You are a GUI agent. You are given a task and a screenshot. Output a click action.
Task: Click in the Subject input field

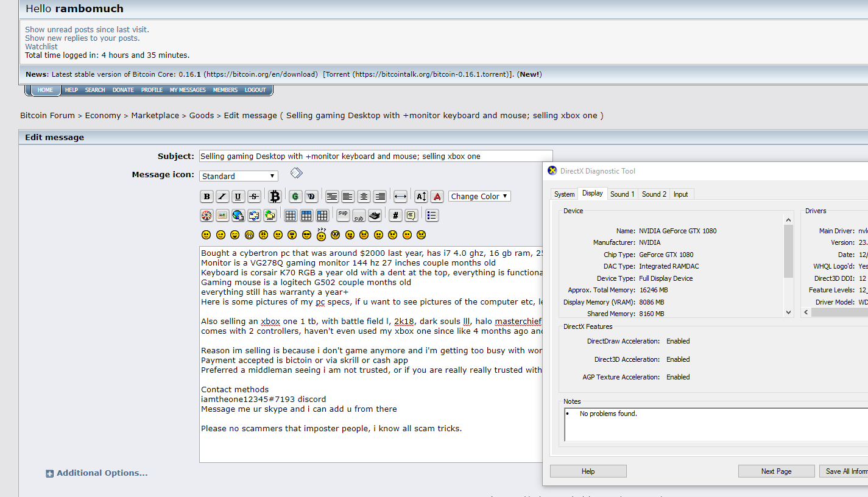[x=376, y=156]
